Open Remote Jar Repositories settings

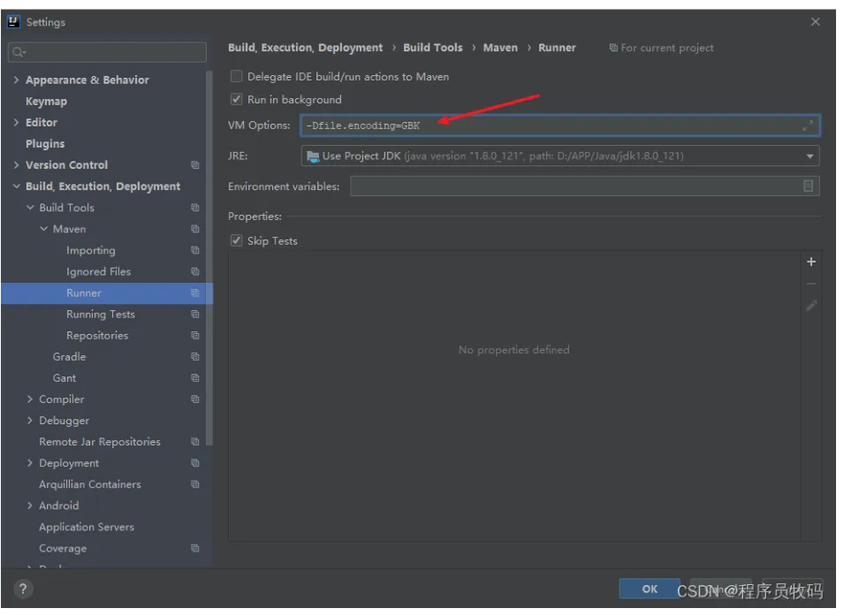[100, 442]
